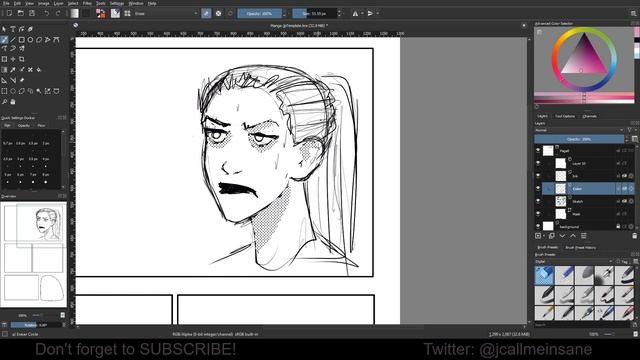Hide the Layer 10 layer
The width and height of the screenshot is (640, 360).
pyautogui.click(x=538, y=163)
